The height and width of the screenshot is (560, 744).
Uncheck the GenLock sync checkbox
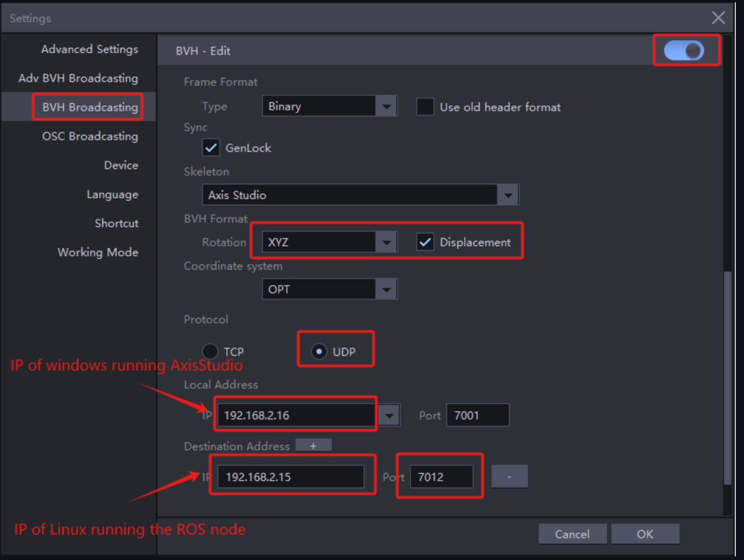tap(210, 148)
